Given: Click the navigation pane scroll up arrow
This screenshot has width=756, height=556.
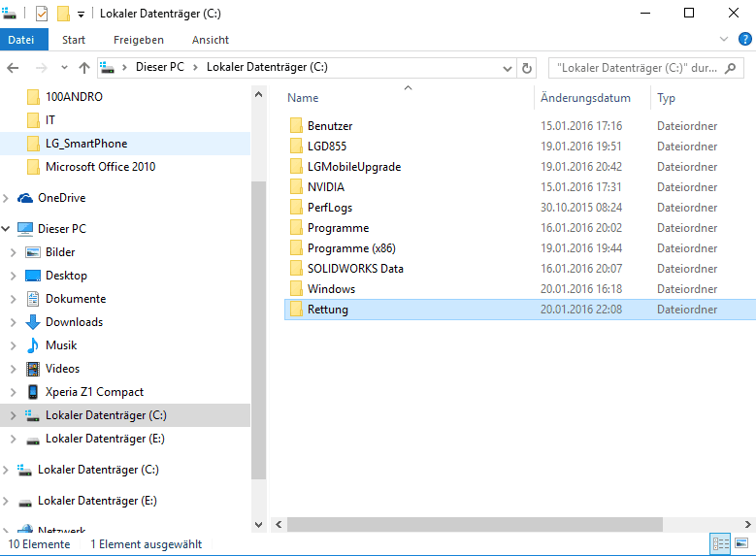Looking at the screenshot, I should [x=258, y=94].
